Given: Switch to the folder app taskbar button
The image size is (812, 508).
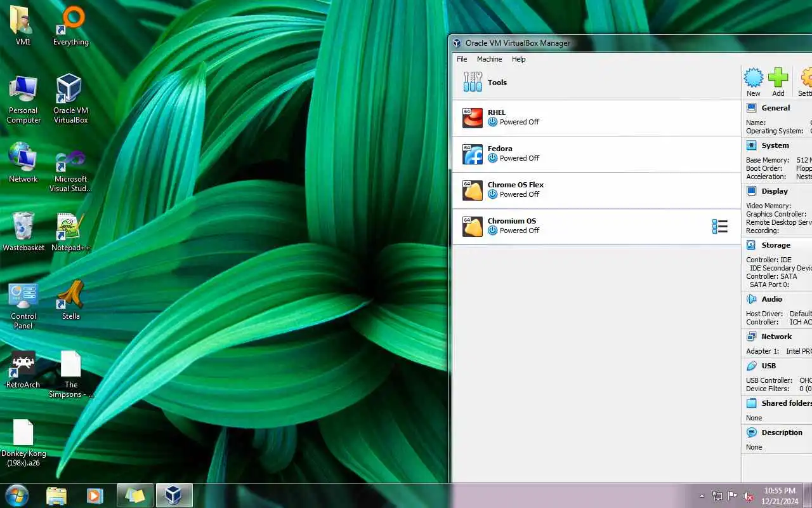Looking at the screenshot, I should coord(134,495).
